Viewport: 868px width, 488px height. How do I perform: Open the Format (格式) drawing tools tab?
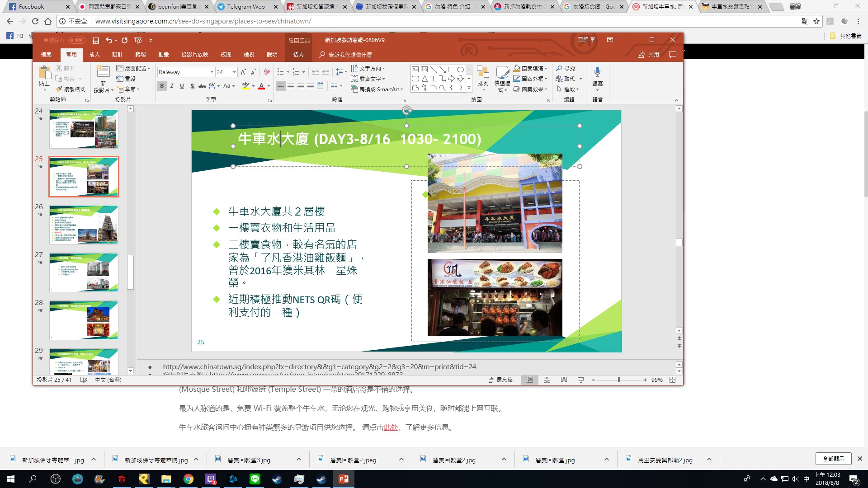pos(298,55)
